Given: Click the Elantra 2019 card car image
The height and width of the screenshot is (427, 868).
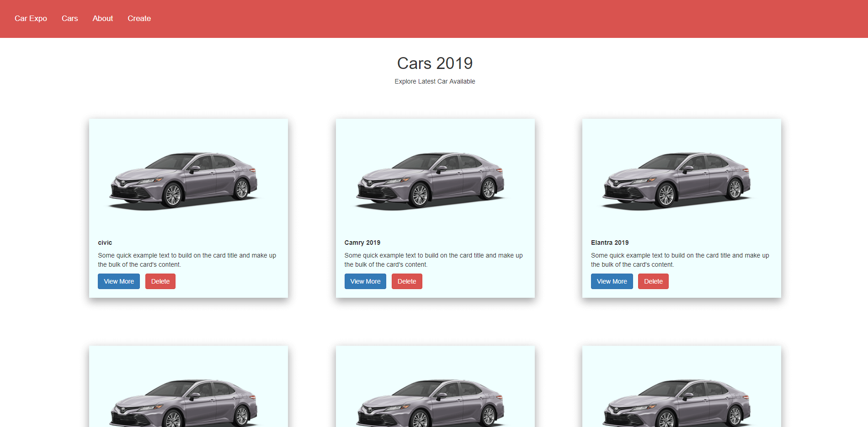Looking at the screenshot, I should pyautogui.click(x=677, y=181).
